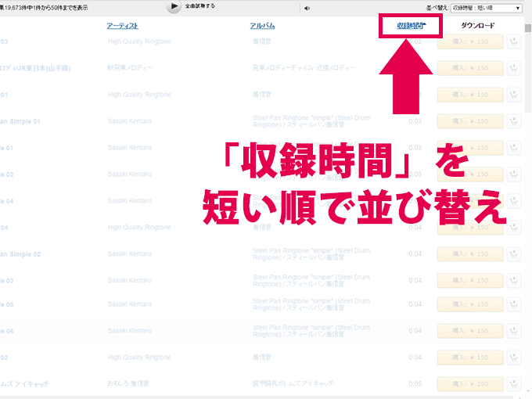The height and width of the screenshot is (399, 532).
Task: Click the vertical scrollbar on the right
Action: pyautogui.click(x=527, y=196)
